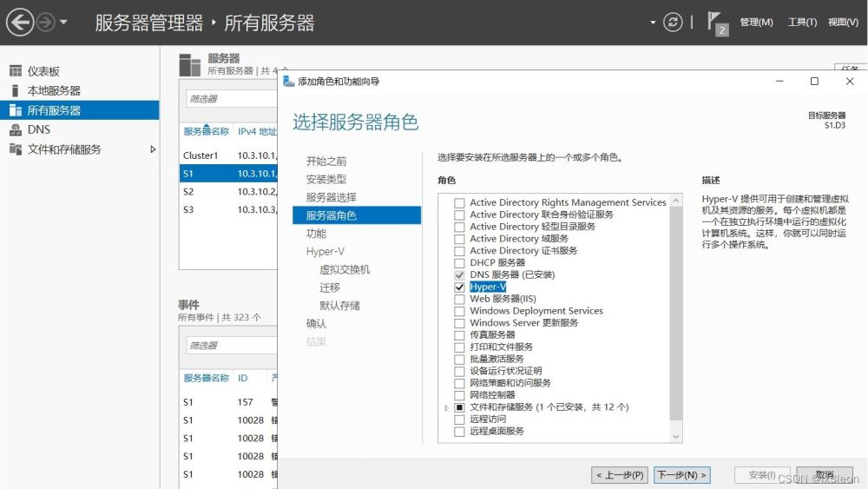Click the 上一步(P) previous button
This screenshot has width=868, height=489.
click(620, 475)
